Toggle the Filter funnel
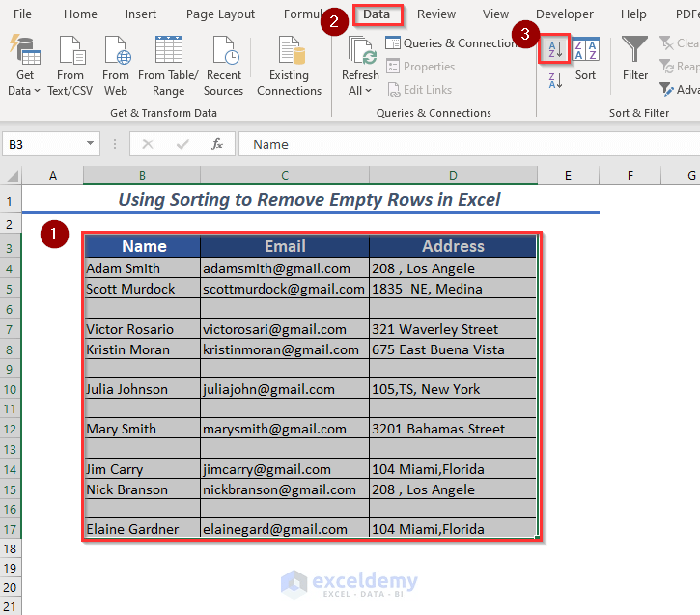 tap(634, 59)
